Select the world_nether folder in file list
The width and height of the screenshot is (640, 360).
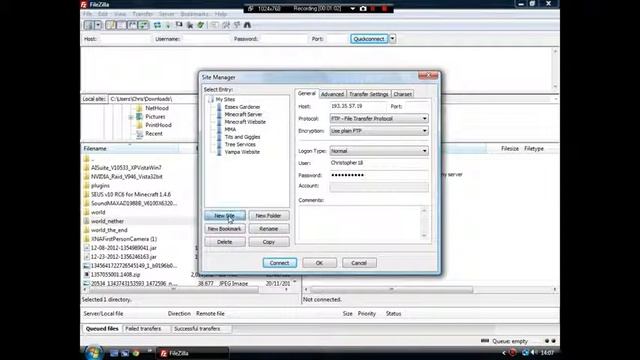coord(107,221)
